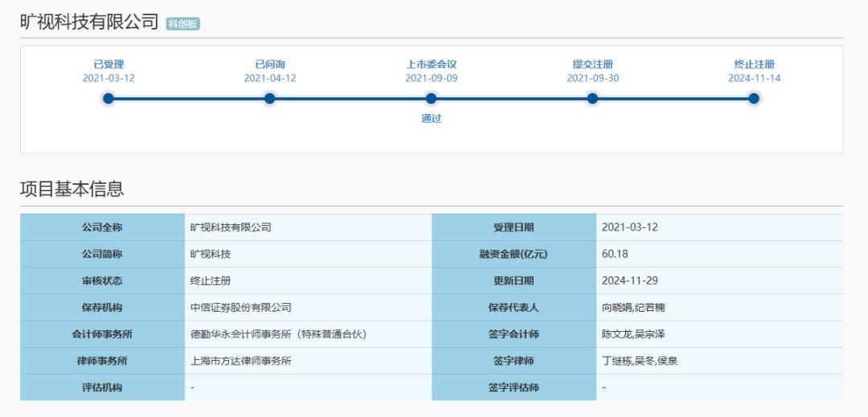
Task: Click the financing amount value 60.18
Action: (615, 254)
